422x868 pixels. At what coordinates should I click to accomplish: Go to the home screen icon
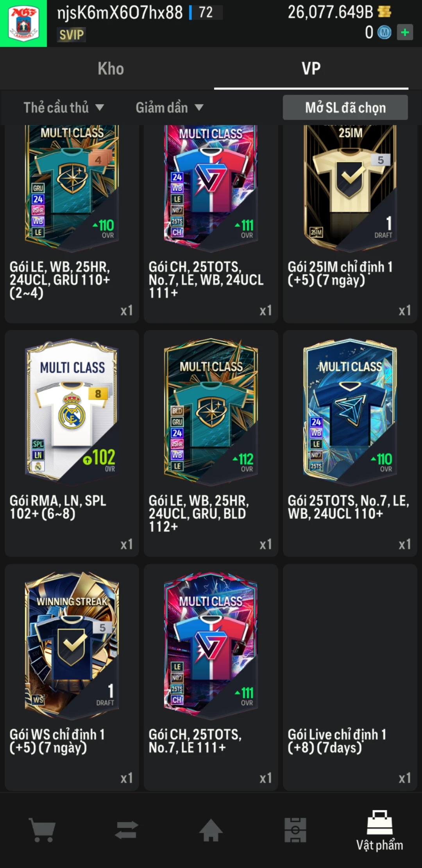[211, 830]
